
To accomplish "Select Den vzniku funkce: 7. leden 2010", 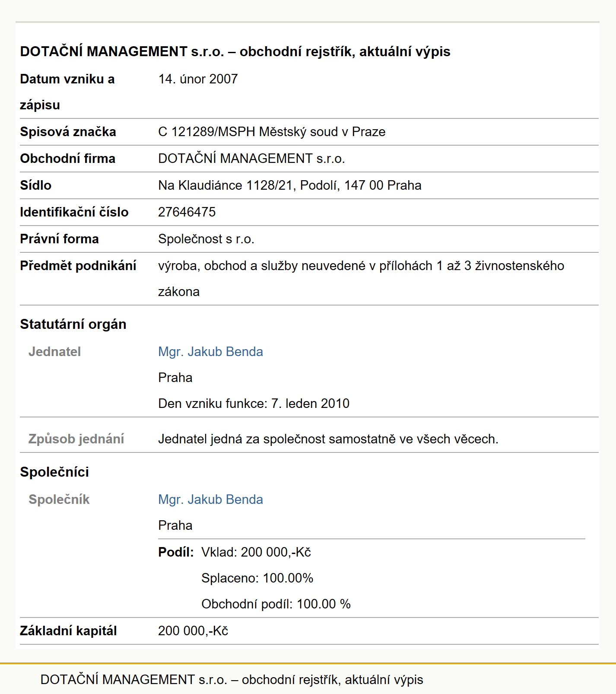I will tap(254, 404).
